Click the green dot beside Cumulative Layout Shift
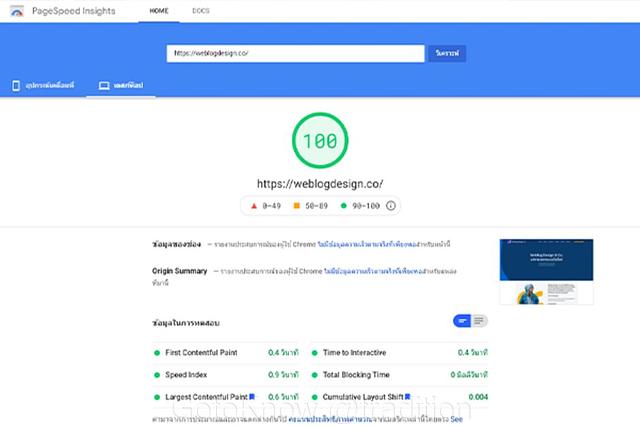 tap(315, 397)
